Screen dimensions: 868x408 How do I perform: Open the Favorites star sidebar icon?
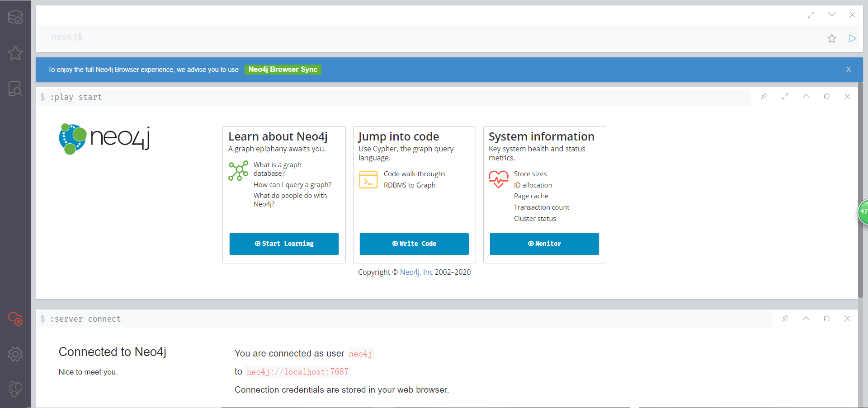(x=15, y=53)
